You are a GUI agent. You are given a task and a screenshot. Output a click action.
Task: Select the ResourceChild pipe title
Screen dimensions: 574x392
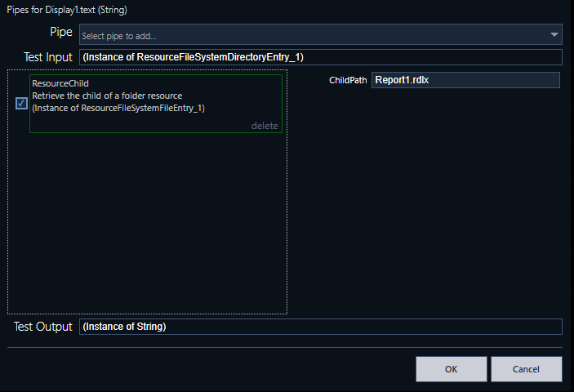(60, 83)
